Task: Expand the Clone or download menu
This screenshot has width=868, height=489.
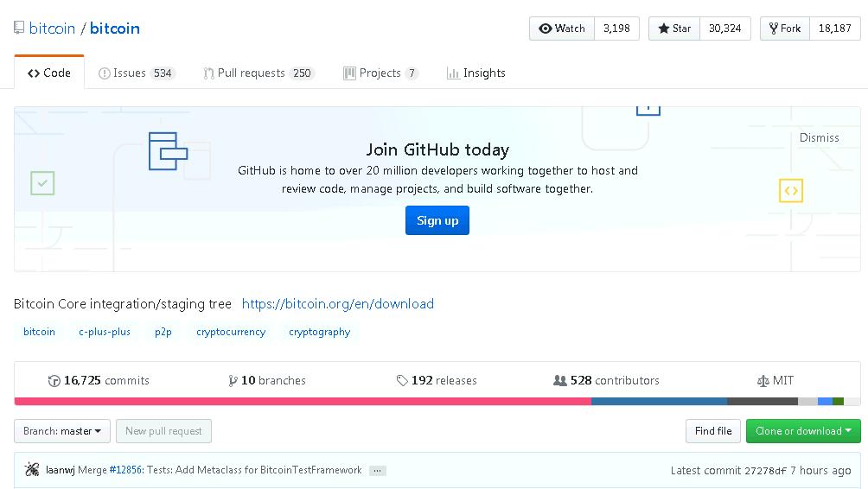Action: click(803, 431)
